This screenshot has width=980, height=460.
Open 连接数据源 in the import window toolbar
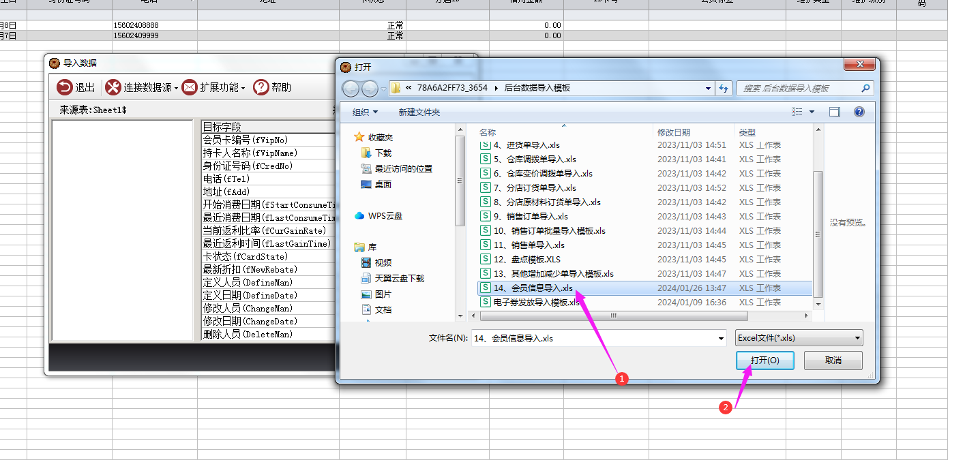(142, 87)
